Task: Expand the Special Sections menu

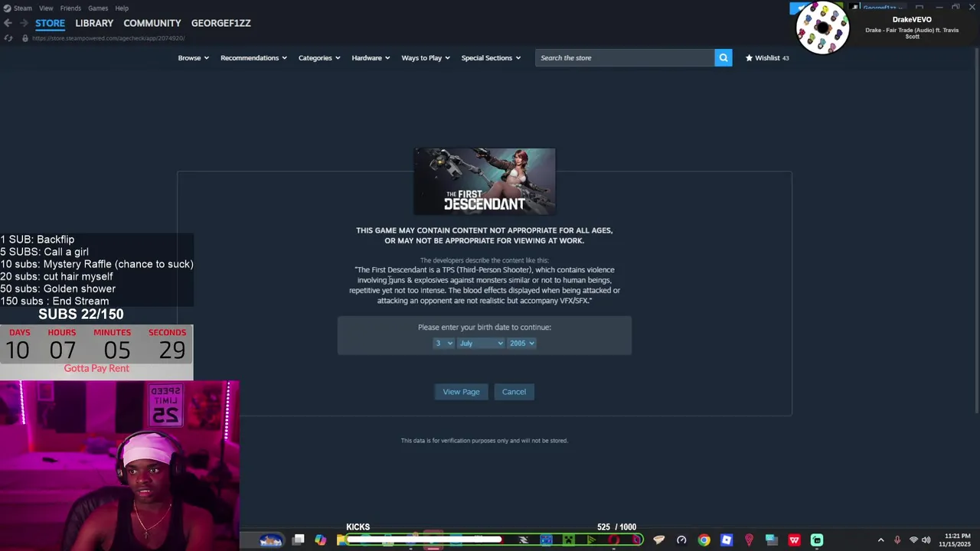Action: pyautogui.click(x=491, y=57)
